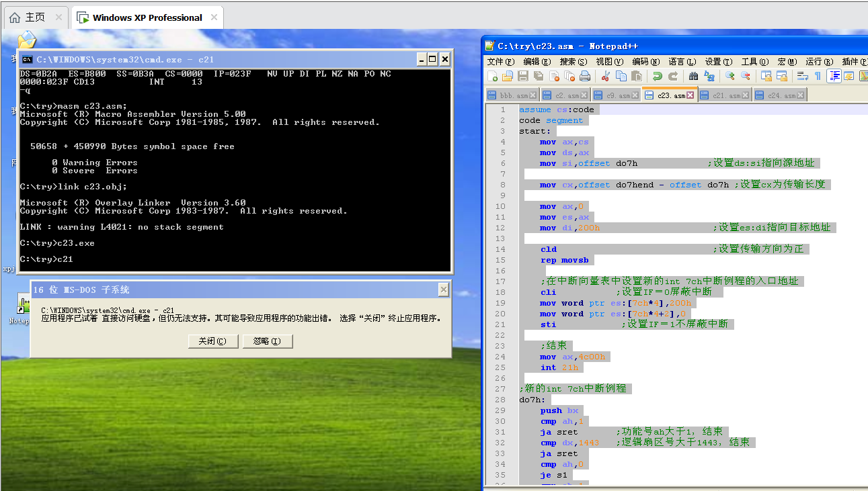Click the Open file icon in Notepad++

click(508, 76)
